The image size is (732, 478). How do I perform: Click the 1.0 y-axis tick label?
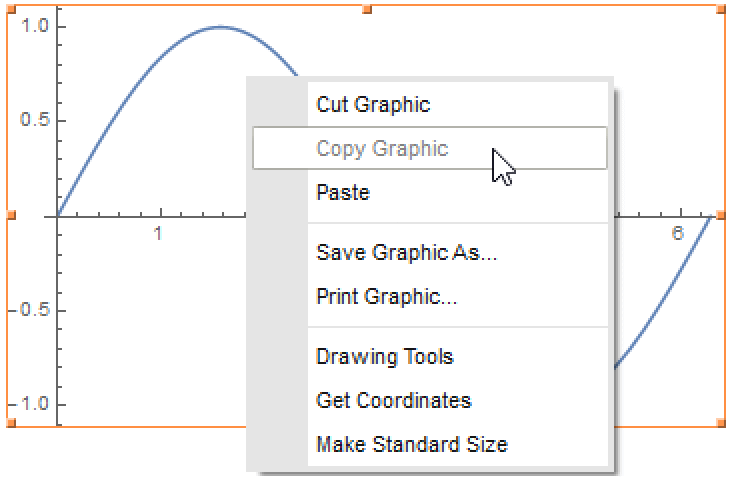click(x=35, y=26)
